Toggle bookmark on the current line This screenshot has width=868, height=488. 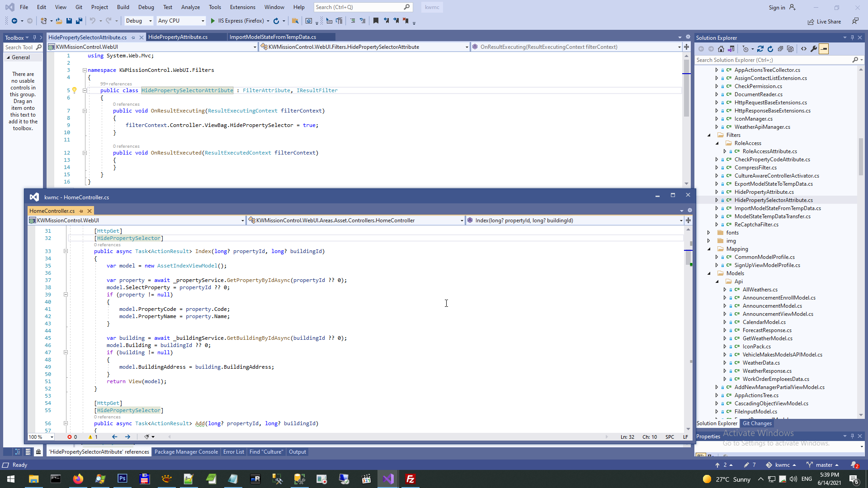point(376,21)
